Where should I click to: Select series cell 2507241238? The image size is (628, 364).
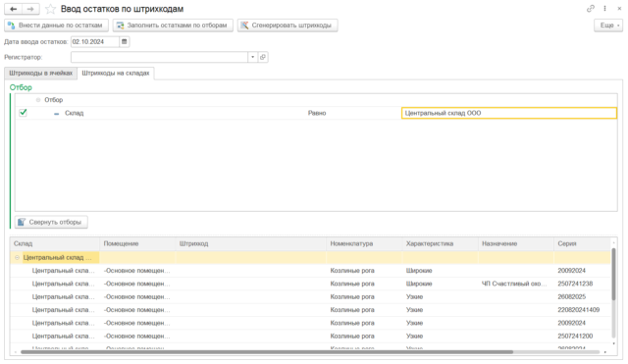[x=582, y=284]
